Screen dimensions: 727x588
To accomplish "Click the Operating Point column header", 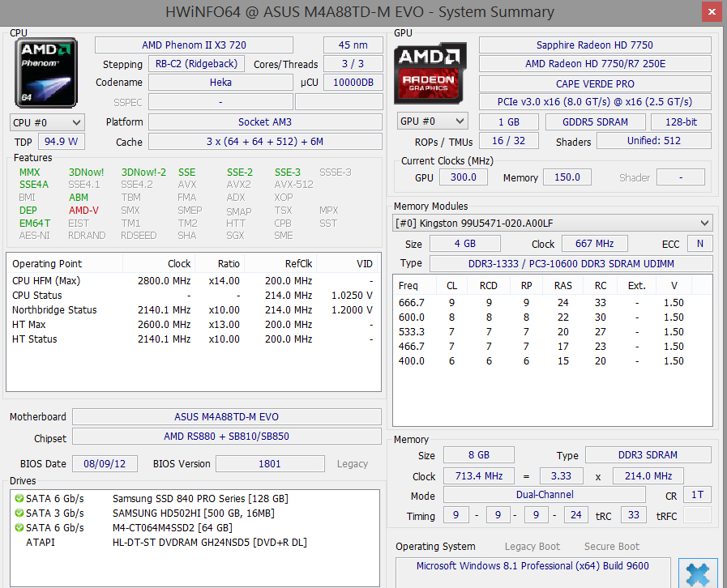I will click(65, 264).
